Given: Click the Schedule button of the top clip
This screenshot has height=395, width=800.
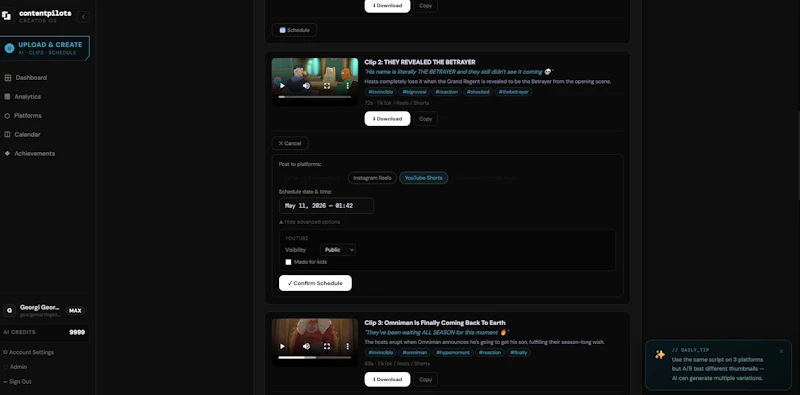Looking at the screenshot, I should (294, 30).
